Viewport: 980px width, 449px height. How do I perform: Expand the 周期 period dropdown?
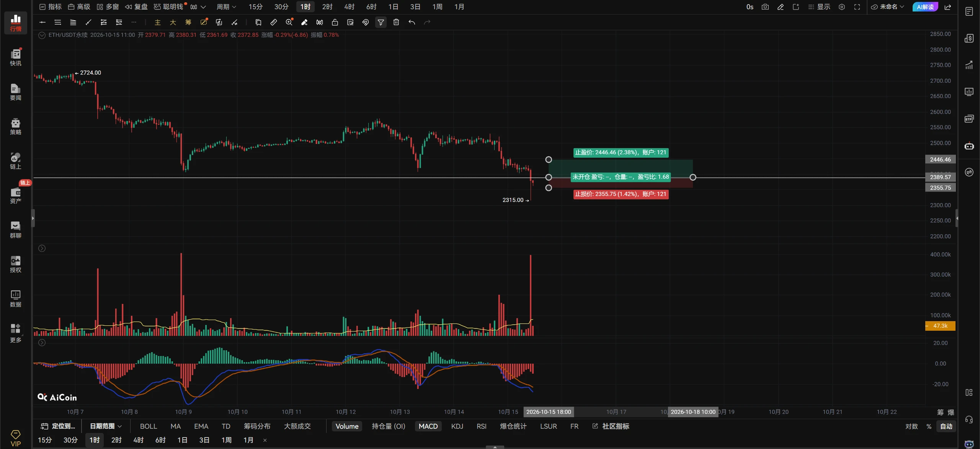coord(226,7)
